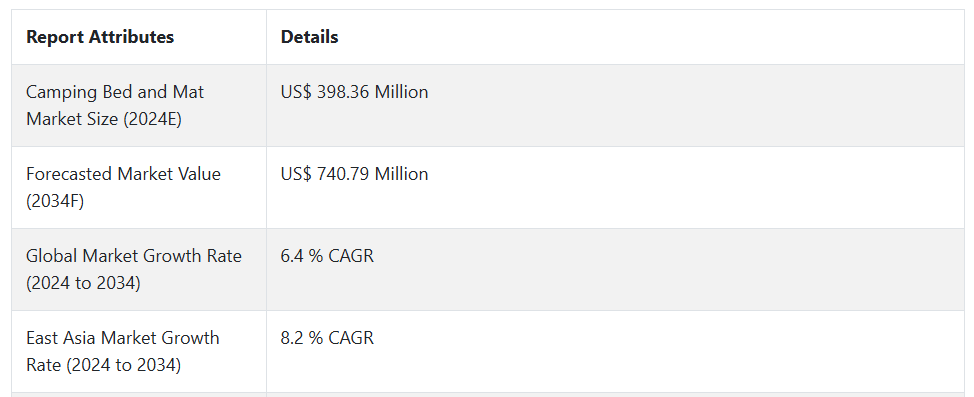Click the 'Rate (2024 to 2034)' text line

coord(104,365)
